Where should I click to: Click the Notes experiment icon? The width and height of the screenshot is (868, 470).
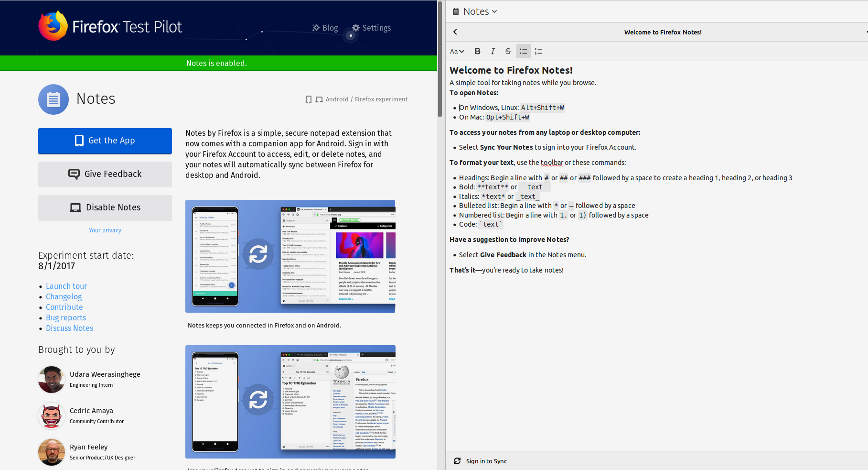54,99
